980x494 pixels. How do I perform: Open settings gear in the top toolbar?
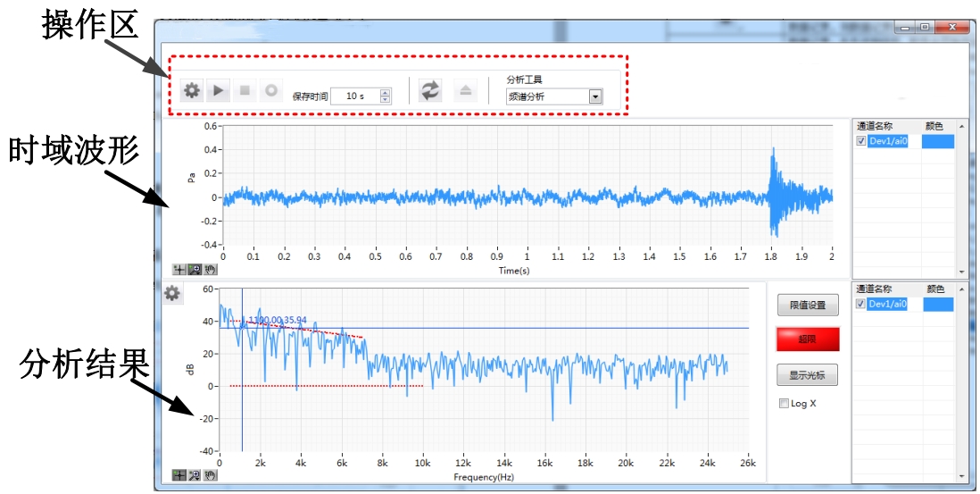(x=191, y=90)
